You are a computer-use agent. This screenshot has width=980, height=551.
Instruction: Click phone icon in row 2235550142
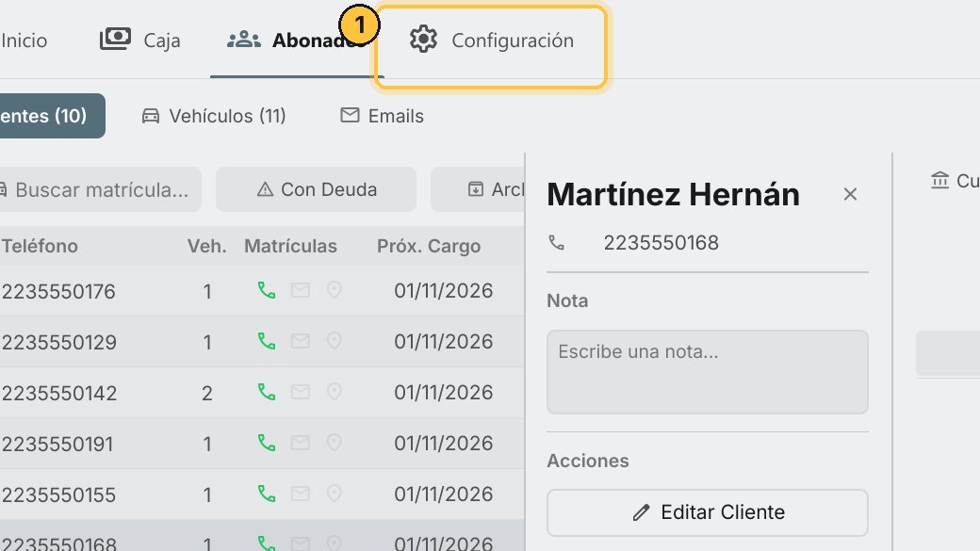coord(267,393)
